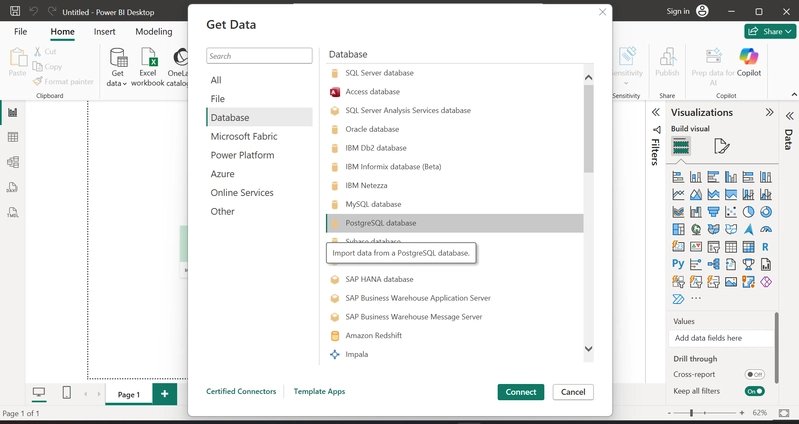
Task: Select the Azure category
Action: (x=259, y=174)
